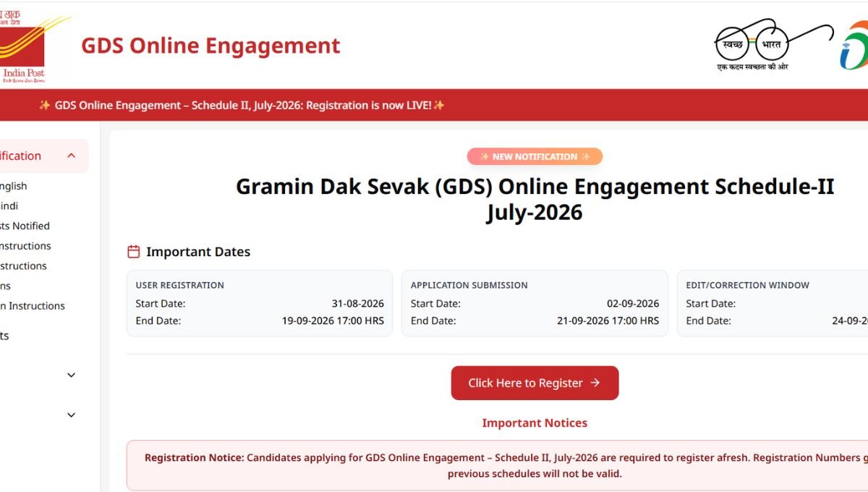Select the EDIT/CORRECTION WINDOW card
Image resolution: width=868 pixels, height=492 pixels.
[x=773, y=303]
